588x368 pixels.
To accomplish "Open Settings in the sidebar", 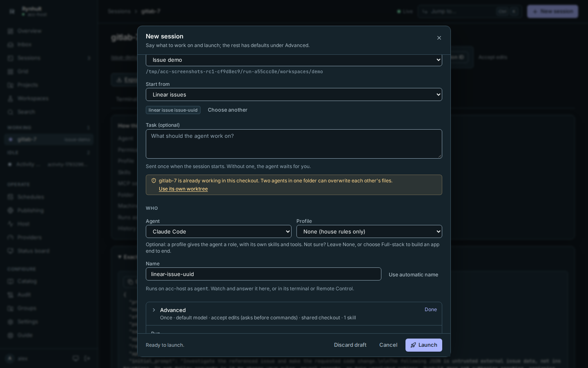I will click(49, 322).
